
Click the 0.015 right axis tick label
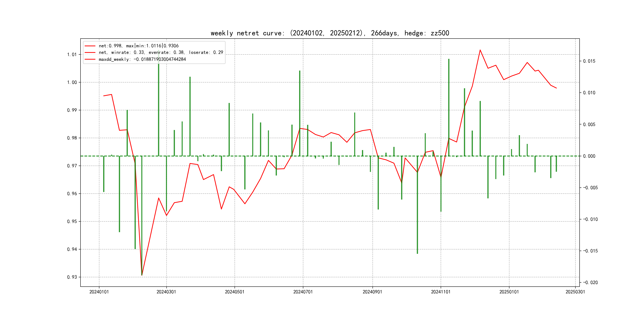(589, 61)
